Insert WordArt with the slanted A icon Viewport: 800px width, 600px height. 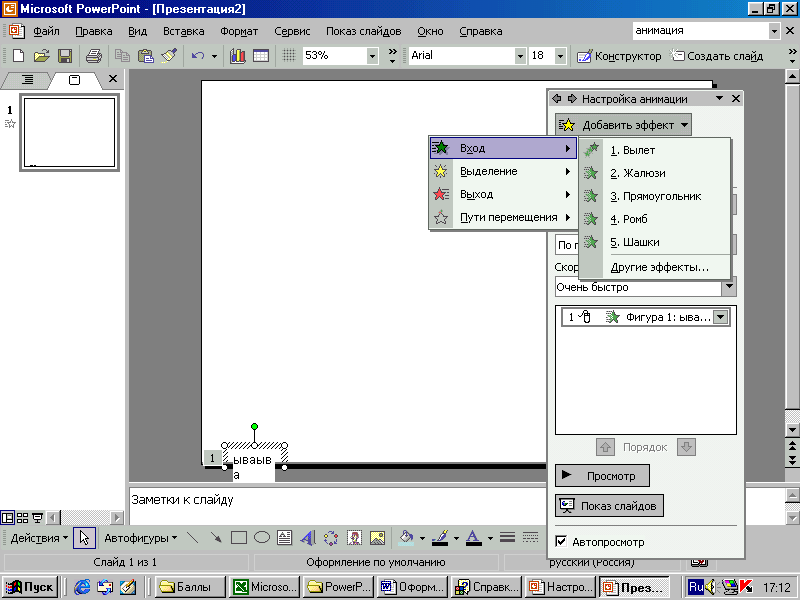[308, 538]
